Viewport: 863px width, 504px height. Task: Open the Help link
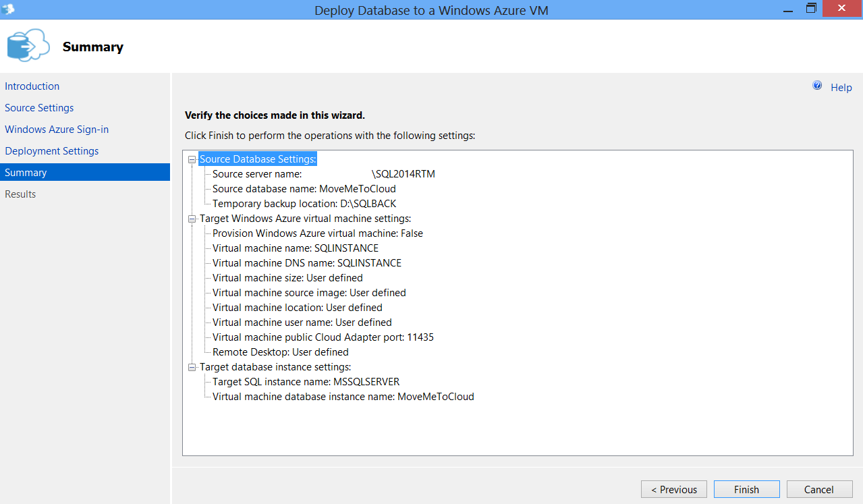coord(841,88)
